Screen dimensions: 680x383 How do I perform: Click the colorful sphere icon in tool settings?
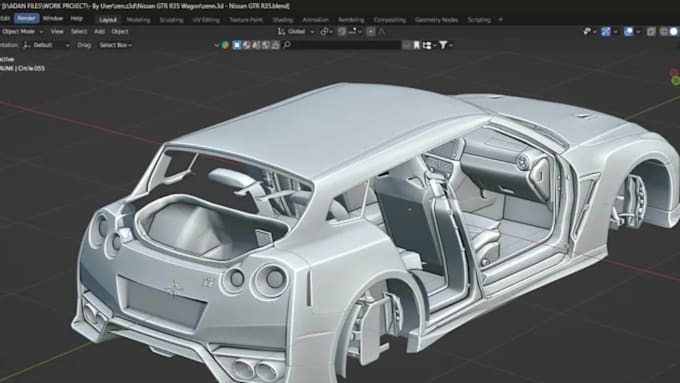(x=226, y=45)
